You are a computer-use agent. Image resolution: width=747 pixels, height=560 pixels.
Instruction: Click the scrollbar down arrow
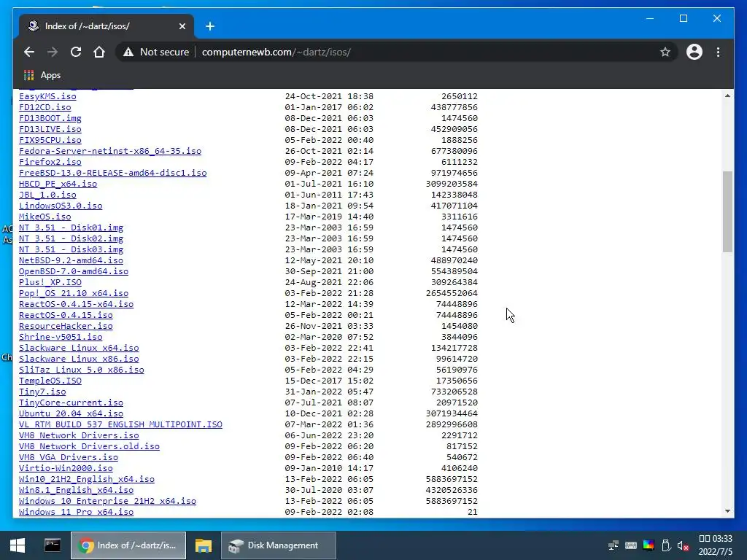727,511
